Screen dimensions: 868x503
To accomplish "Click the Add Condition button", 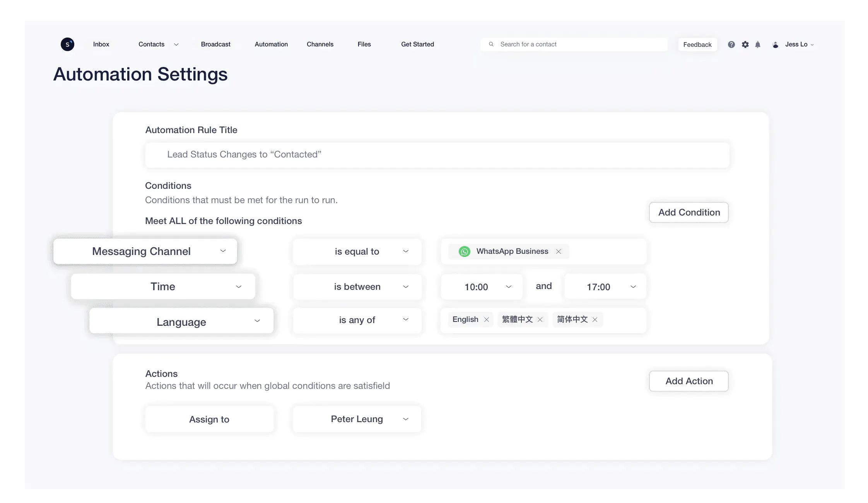I will pos(689,212).
